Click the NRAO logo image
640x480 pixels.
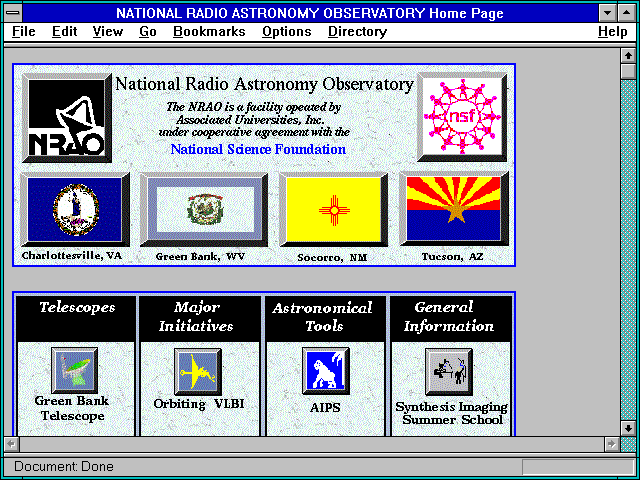pos(67,118)
